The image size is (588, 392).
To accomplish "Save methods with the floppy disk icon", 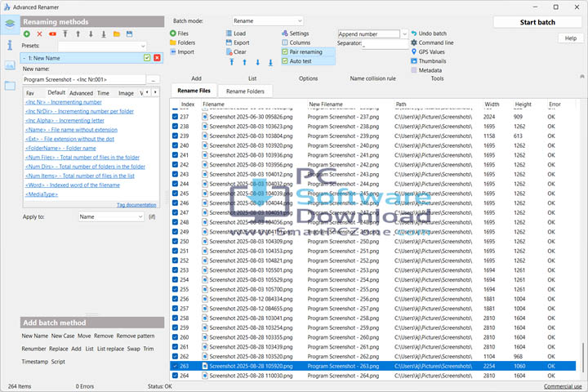I will coord(129,34).
